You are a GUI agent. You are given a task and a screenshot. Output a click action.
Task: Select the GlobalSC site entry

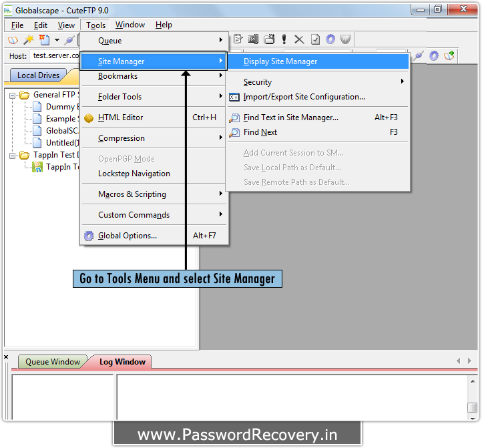(62, 131)
